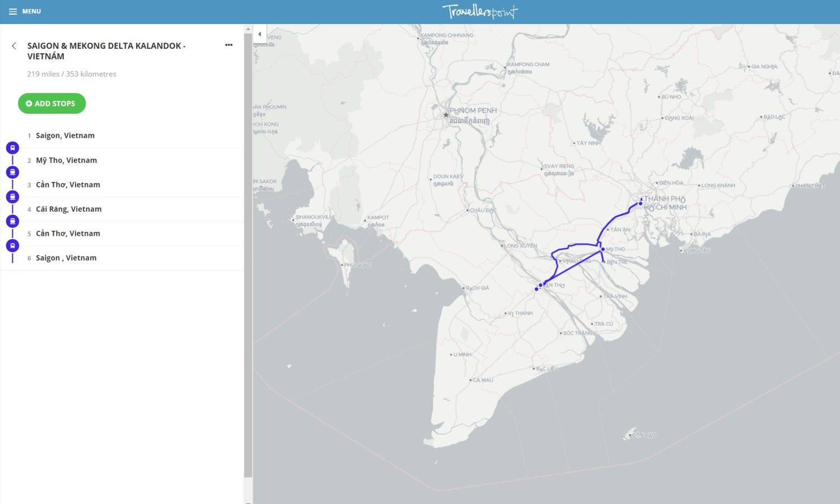This screenshot has height=504, width=840.
Task: Open the three-dot trip options menu
Action: click(x=228, y=45)
